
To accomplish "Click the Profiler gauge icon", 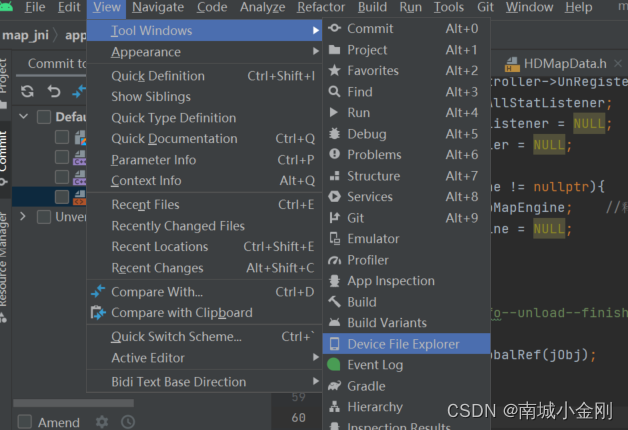I will tap(334, 260).
